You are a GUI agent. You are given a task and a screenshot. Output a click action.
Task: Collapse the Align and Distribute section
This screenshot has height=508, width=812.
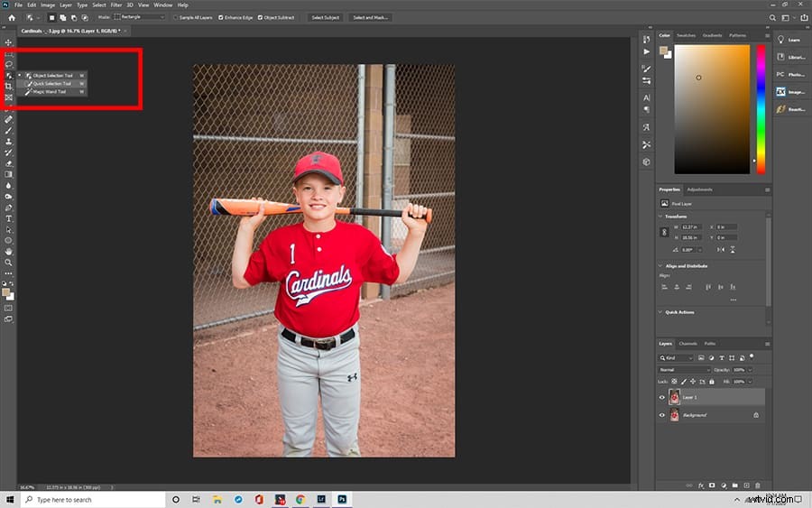[x=660, y=265]
